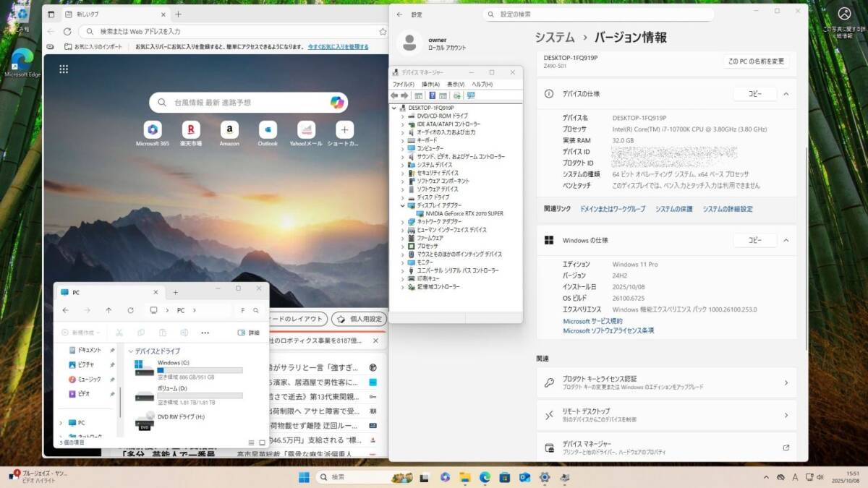
Task: Open the システムの詳細設定 link
Action: 727,209
